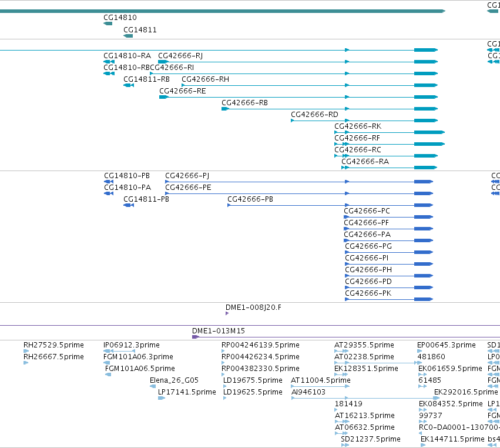Select the RP004382330.5prime EST label
This screenshot has width=500, height=448.
[x=260, y=369]
